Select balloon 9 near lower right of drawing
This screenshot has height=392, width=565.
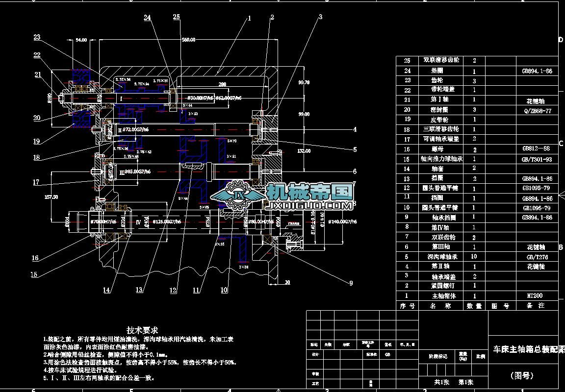point(351,283)
